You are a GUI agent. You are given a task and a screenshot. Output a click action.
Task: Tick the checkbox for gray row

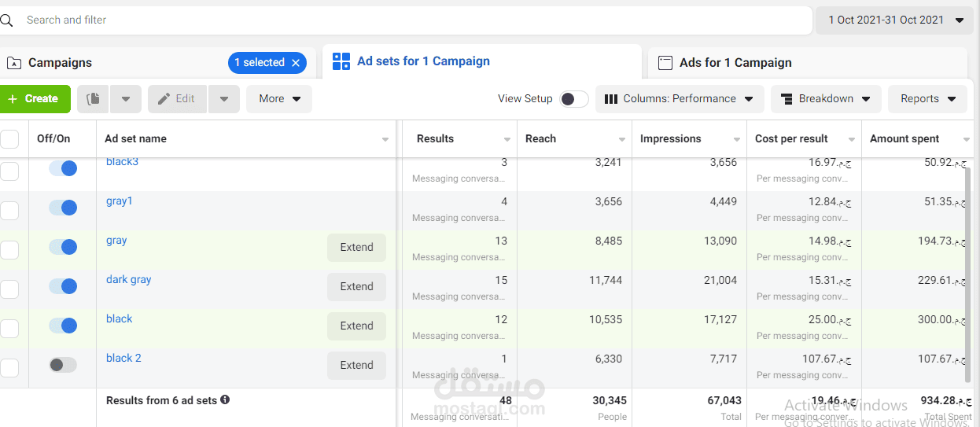(9, 250)
